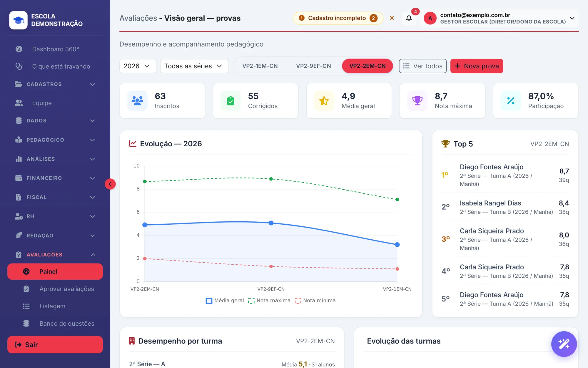Viewport: 588px width, 368px height.
Task: Open the 'Todas as séries' dropdown
Action: coord(194,66)
